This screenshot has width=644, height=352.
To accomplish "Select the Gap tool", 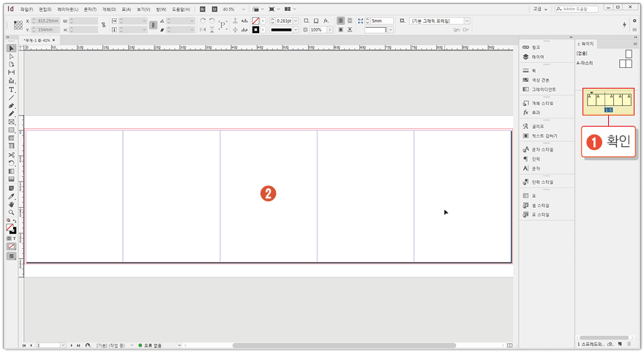I will 12,72.
